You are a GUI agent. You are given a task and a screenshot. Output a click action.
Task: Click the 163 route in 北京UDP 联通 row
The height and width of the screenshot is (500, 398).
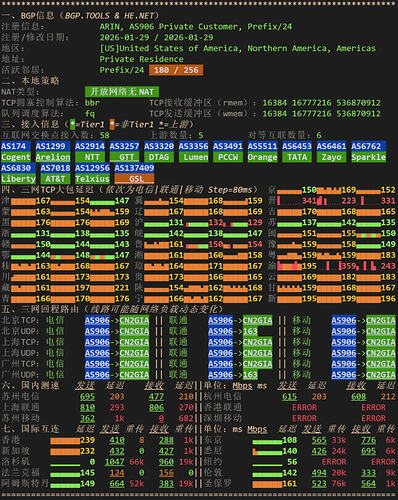click(250, 331)
